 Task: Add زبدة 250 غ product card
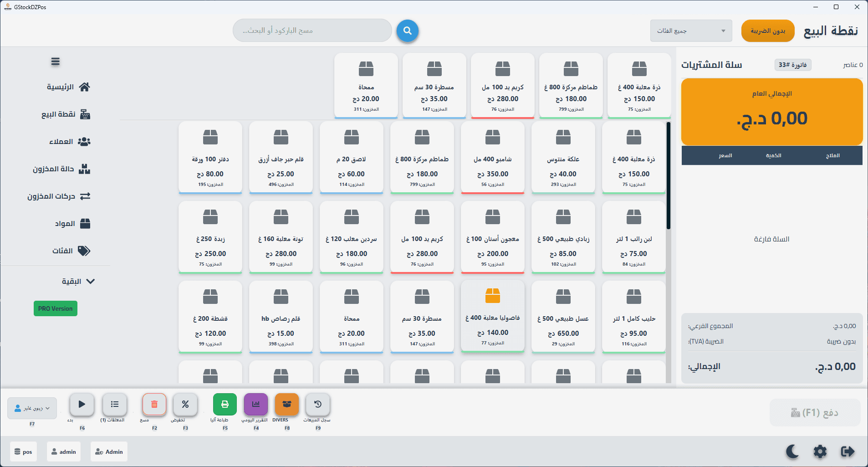(210, 237)
